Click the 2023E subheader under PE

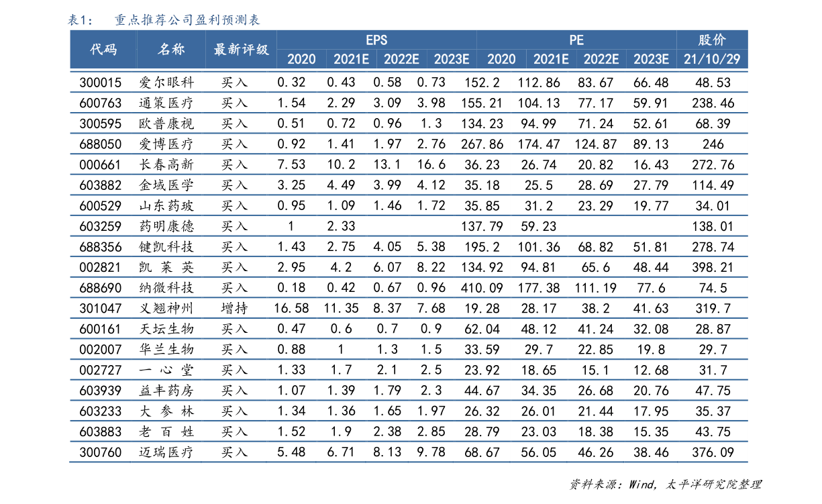[x=651, y=59]
